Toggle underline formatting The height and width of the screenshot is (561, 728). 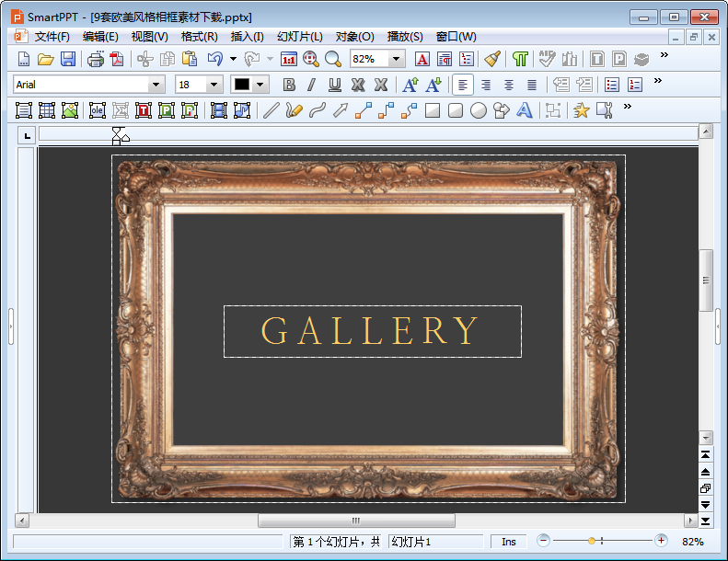coord(335,85)
